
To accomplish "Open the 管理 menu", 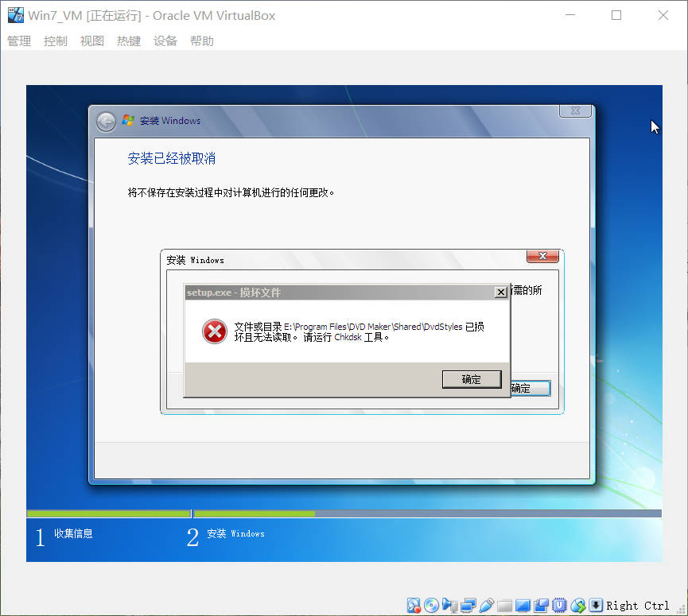I will point(19,41).
